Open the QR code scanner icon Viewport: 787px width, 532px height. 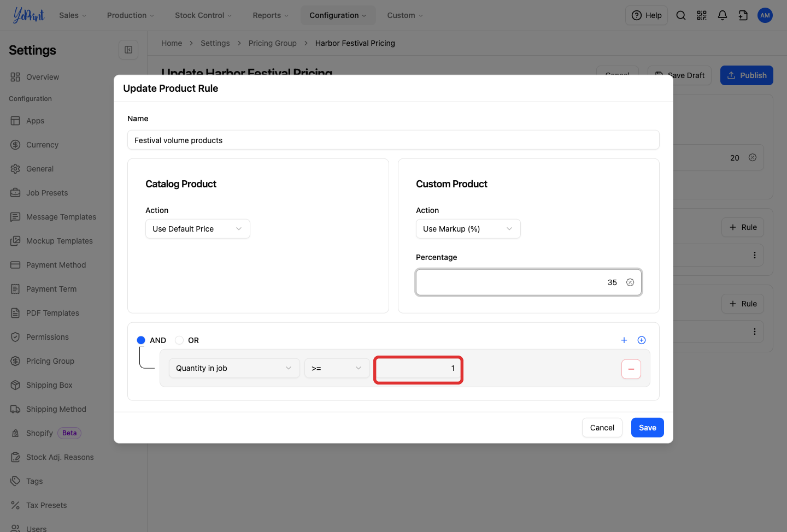(702, 15)
